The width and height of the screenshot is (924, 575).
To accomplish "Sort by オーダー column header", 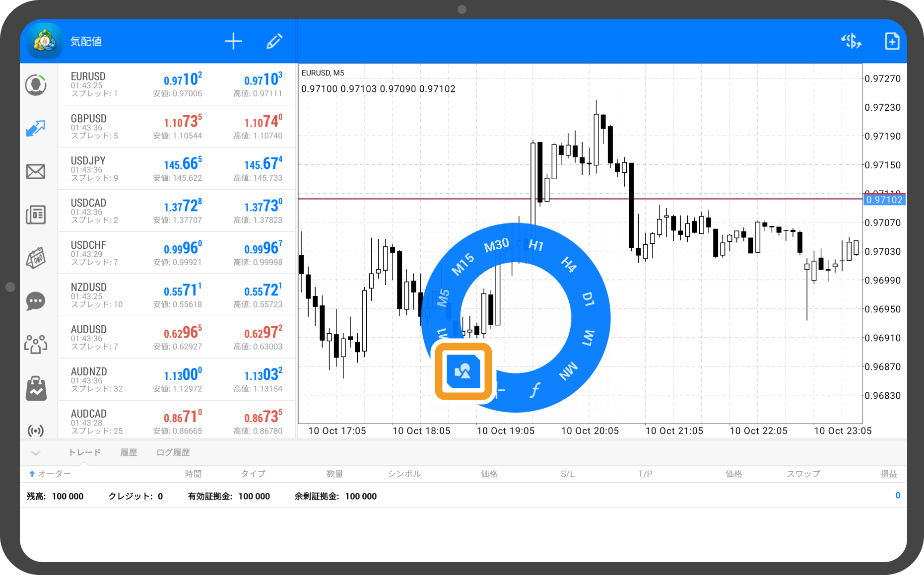I will (x=50, y=474).
